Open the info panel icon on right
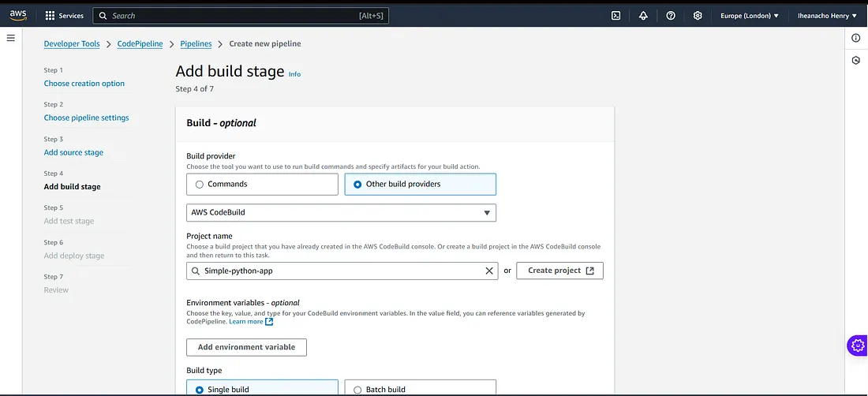 [x=856, y=38]
